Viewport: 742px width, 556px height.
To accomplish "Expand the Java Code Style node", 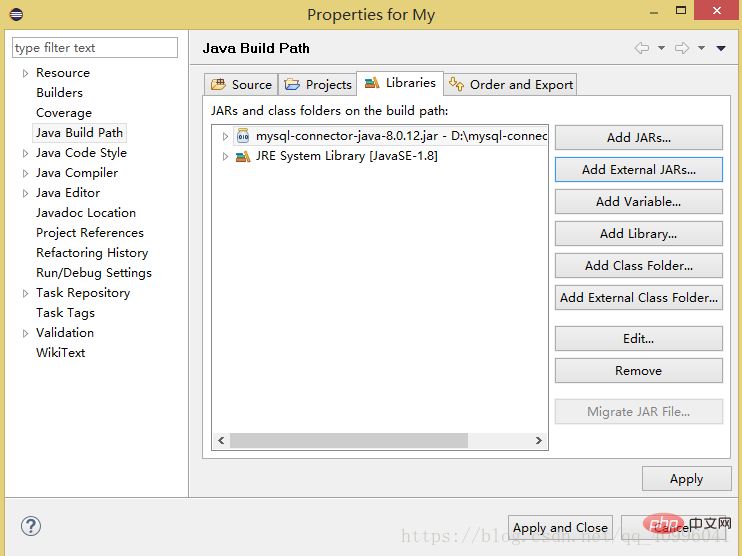I will (x=26, y=153).
